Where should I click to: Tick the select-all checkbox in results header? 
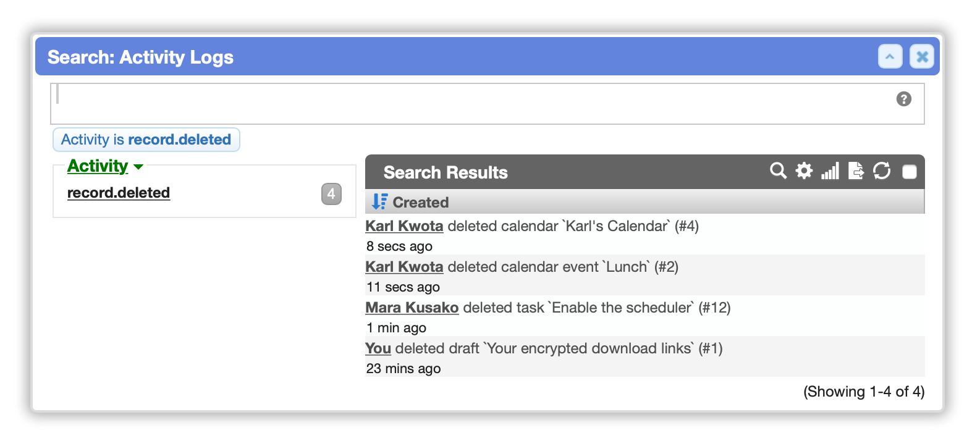pyautogui.click(x=909, y=172)
